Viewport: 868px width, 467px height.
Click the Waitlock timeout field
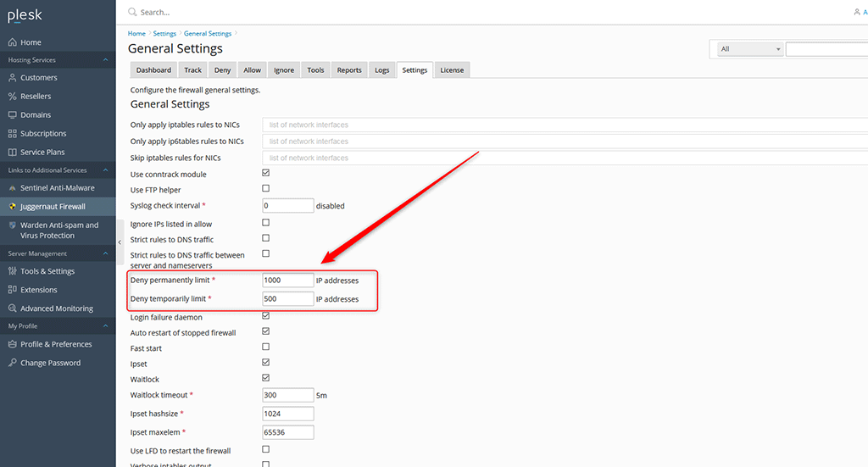[288, 395]
